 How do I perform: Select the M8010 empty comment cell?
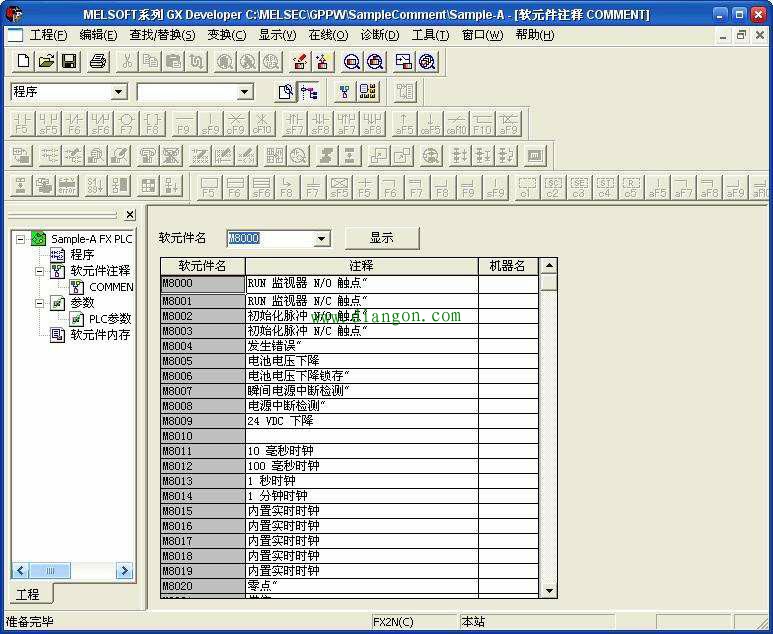point(361,436)
